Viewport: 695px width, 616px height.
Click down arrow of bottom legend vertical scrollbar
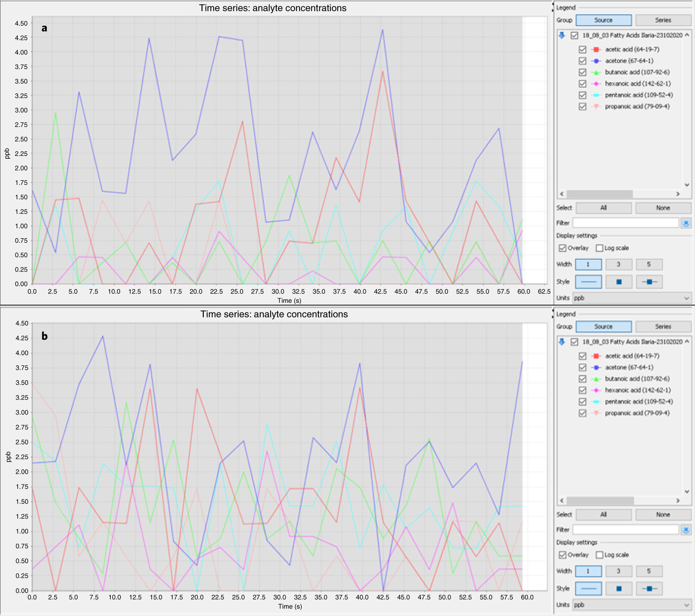pos(687,491)
